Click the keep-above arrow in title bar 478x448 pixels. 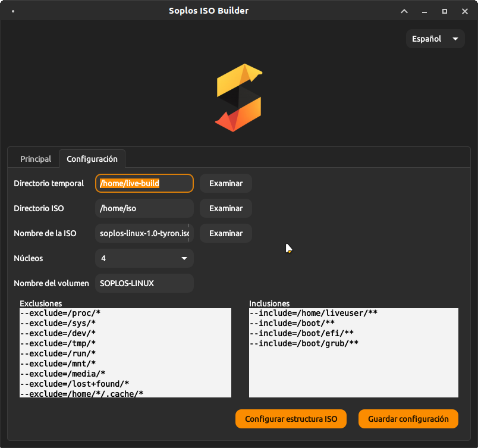[x=404, y=11]
